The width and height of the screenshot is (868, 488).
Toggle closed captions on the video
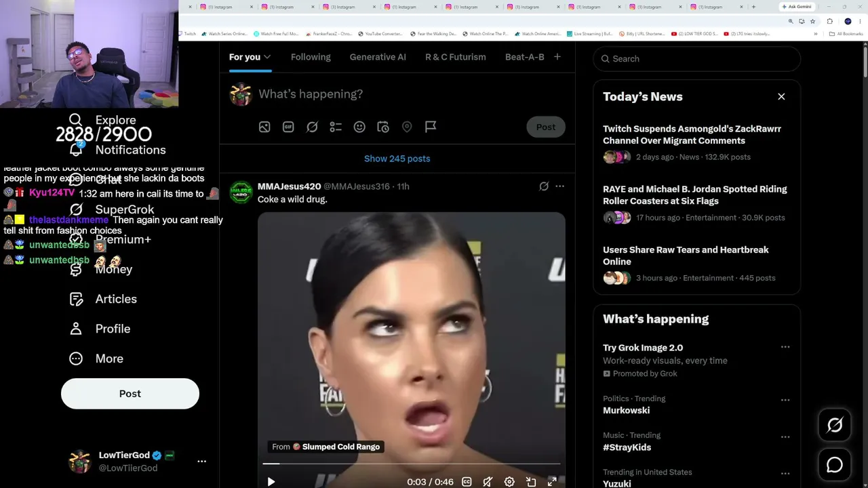(467, 482)
